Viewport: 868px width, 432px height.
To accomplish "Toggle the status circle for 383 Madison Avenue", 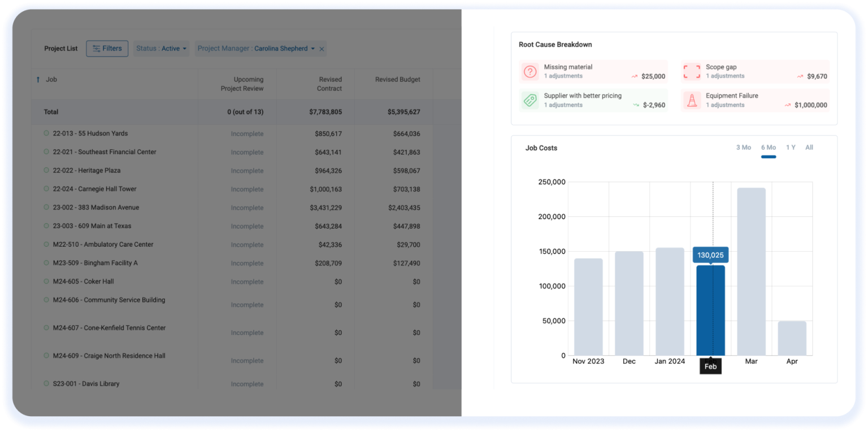I will [45, 207].
